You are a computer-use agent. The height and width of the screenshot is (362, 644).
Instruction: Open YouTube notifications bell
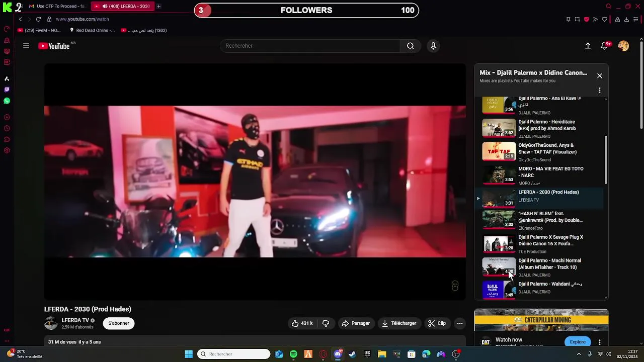coord(605,46)
